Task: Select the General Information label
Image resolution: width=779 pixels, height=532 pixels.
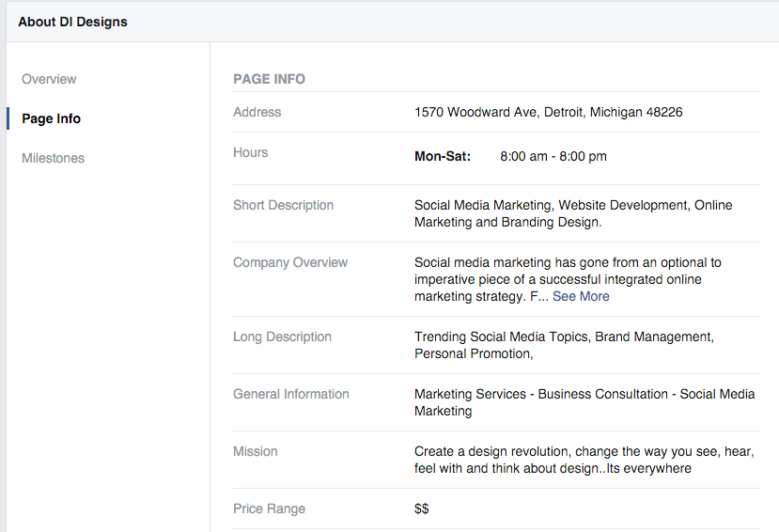Action: point(291,394)
